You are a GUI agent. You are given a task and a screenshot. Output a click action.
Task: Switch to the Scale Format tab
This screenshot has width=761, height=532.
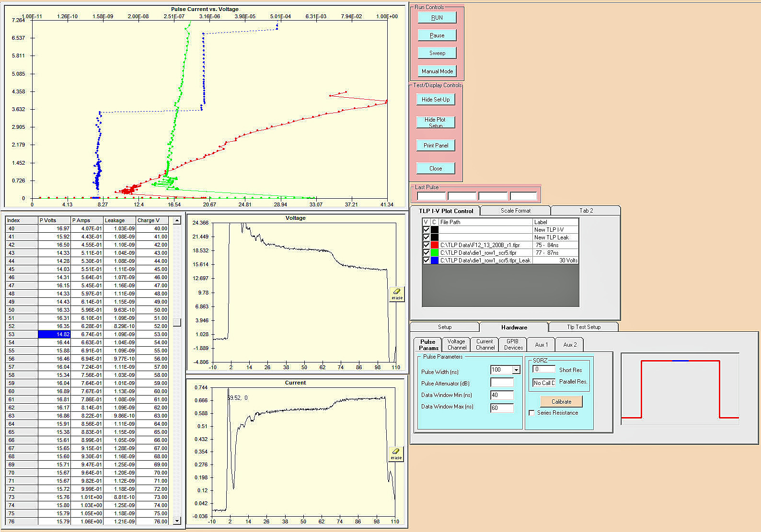click(x=515, y=211)
